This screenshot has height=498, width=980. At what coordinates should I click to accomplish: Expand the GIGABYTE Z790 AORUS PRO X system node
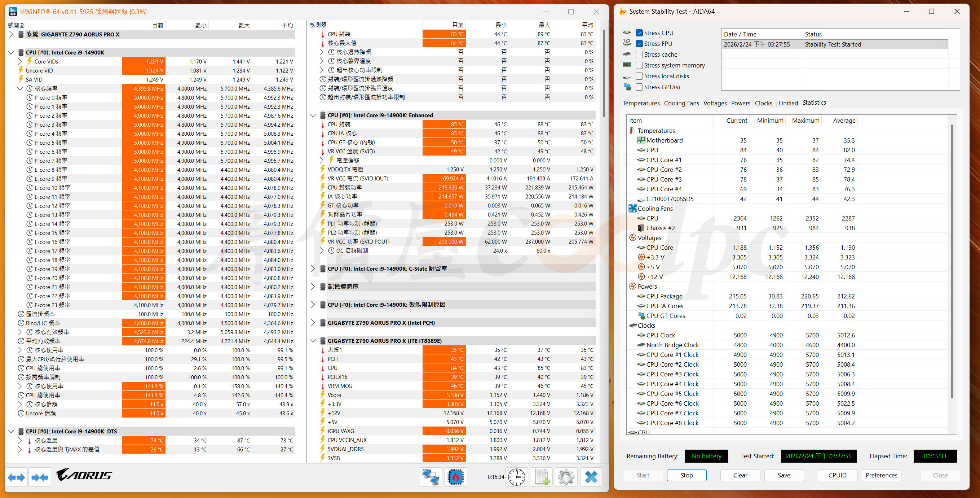(11, 34)
